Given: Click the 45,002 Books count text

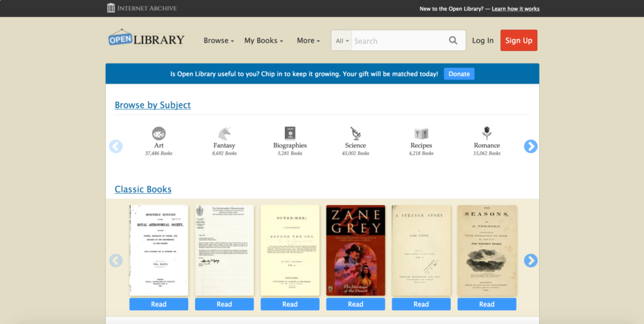Looking at the screenshot, I should [356, 153].
